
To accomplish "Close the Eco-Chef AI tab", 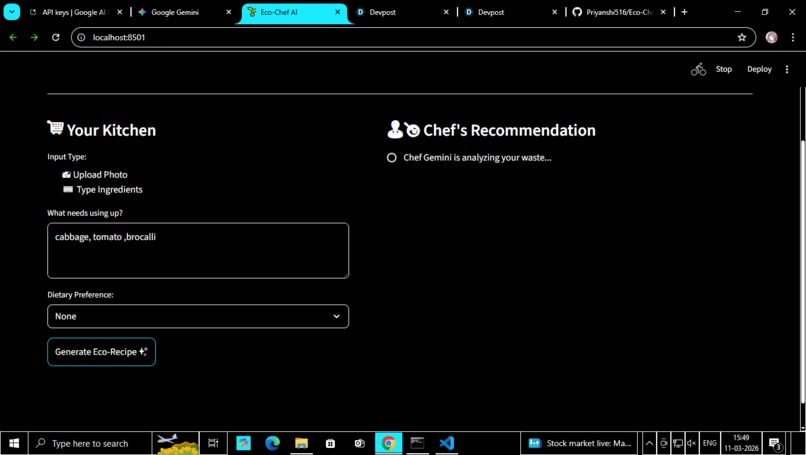I will (338, 12).
